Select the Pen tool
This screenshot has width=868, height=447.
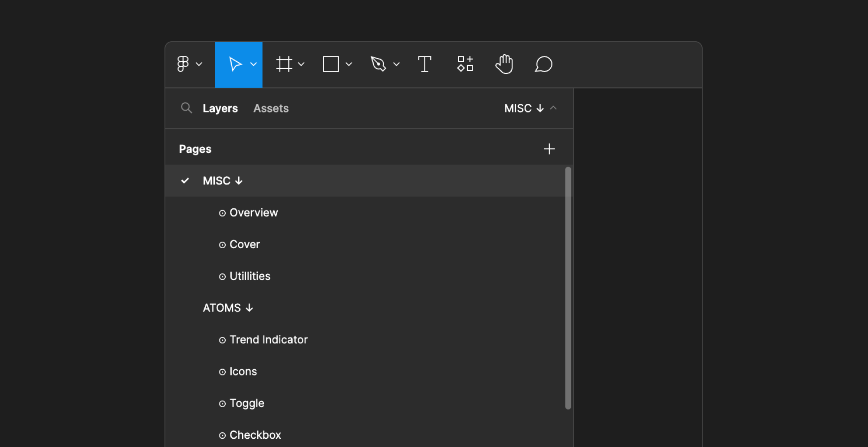378,64
